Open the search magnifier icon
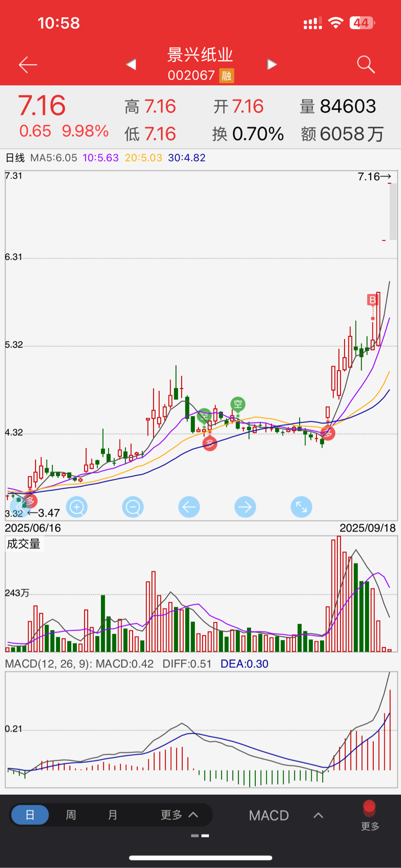The height and width of the screenshot is (868, 401). tap(366, 65)
